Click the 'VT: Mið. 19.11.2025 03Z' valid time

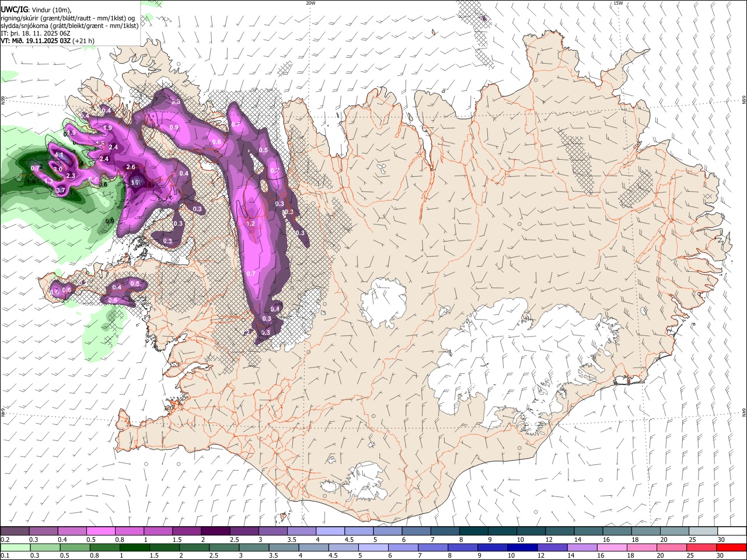click(36, 41)
